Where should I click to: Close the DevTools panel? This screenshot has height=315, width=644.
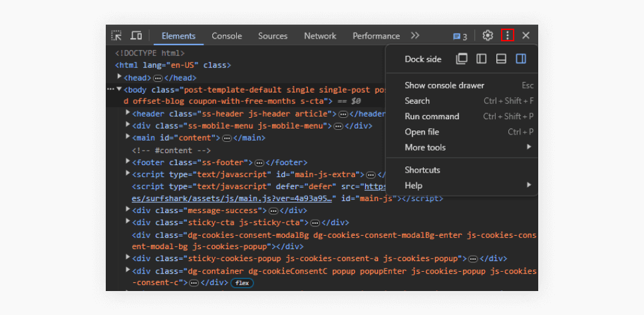click(526, 36)
